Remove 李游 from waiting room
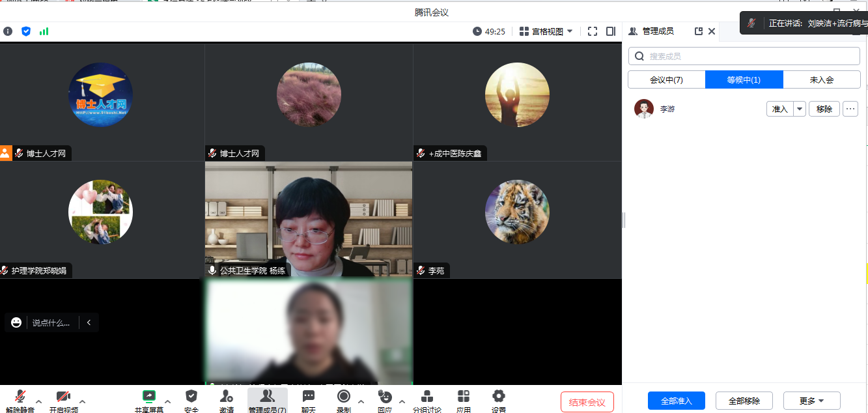The image size is (868, 413). [x=824, y=109]
